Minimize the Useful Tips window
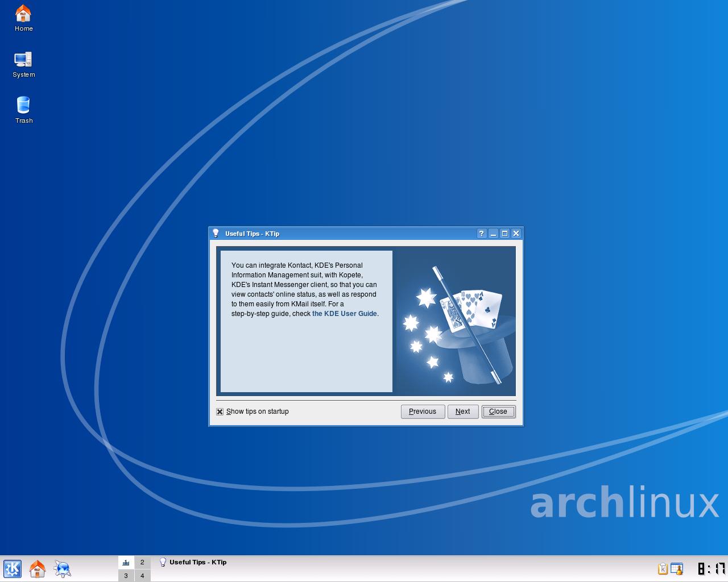The image size is (728, 582). (493, 233)
